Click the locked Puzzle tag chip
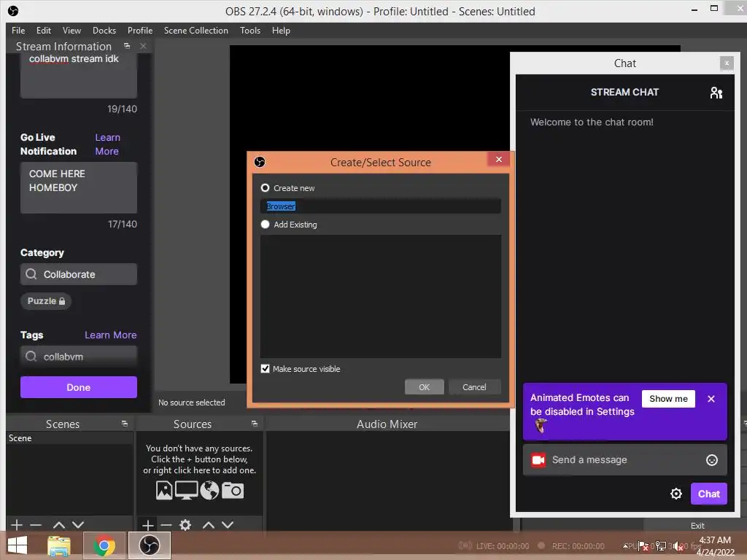This screenshot has height=560, width=747. 46,301
